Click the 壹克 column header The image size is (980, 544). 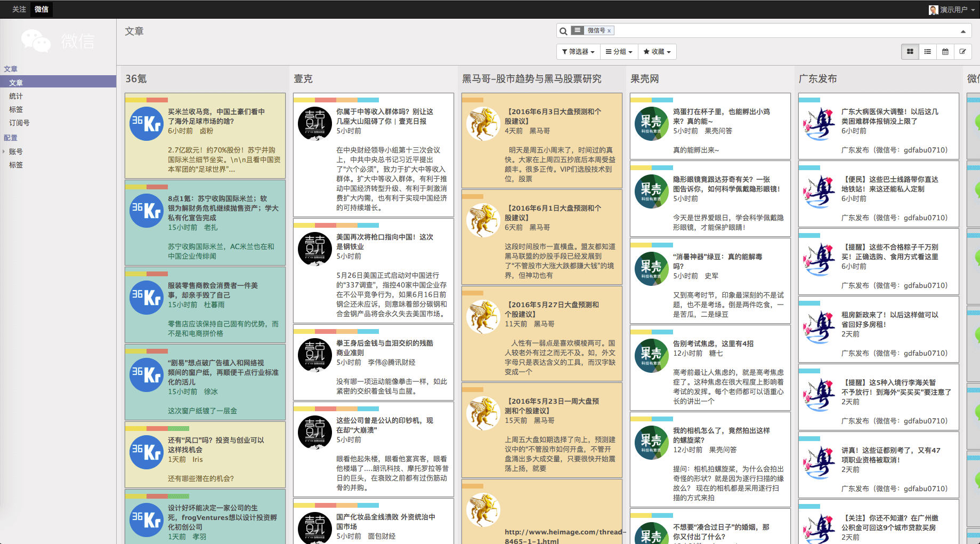(303, 79)
